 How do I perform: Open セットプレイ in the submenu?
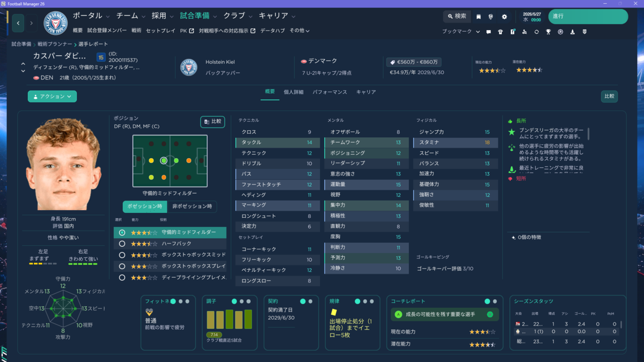[160, 31]
